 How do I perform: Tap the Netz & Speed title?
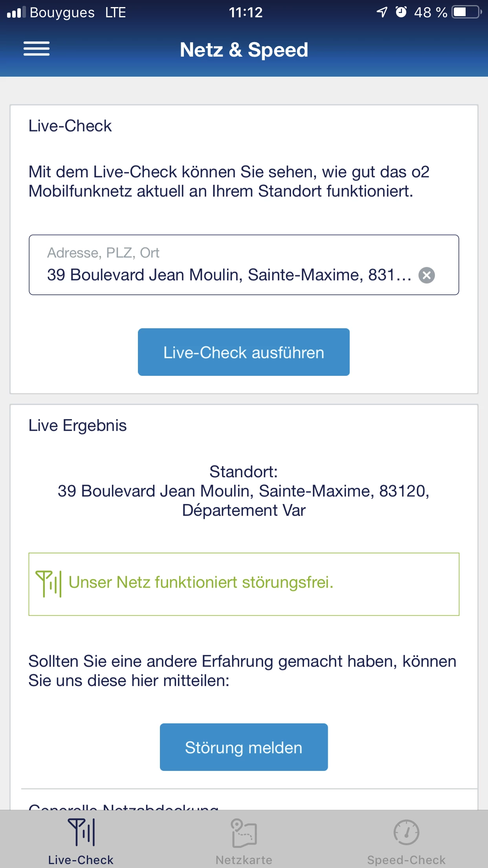point(244,50)
